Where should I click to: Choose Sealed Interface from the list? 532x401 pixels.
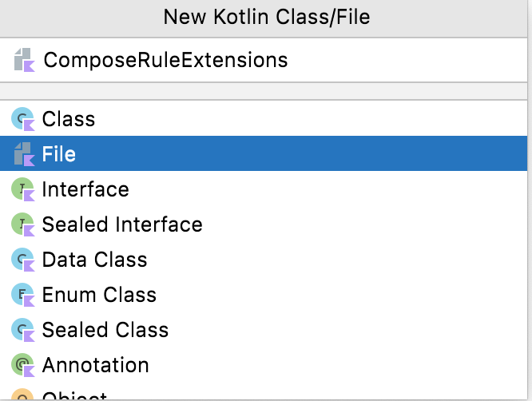pos(122,225)
